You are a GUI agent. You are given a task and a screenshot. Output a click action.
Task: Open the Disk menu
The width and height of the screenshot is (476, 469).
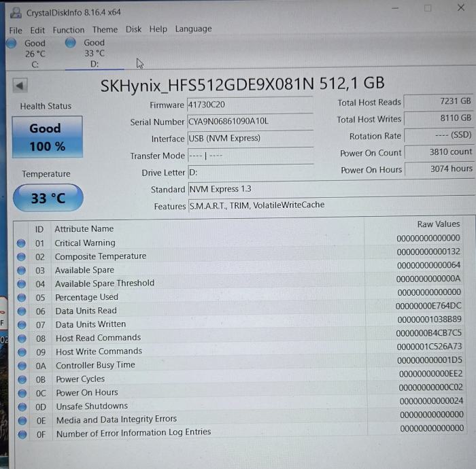pyautogui.click(x=133, y=29)
